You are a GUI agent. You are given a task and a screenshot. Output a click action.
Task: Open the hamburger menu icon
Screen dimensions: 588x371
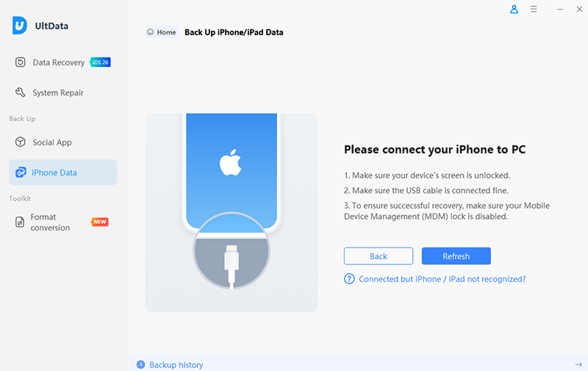click(x=534, y=10)
